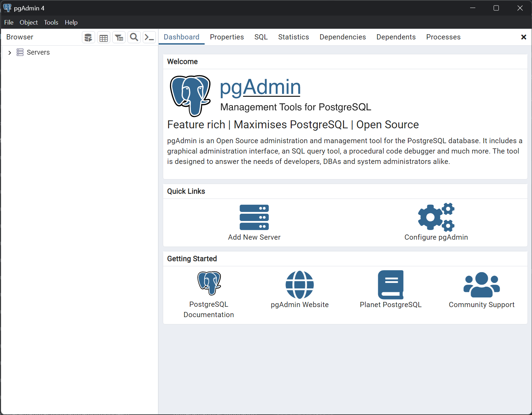Switch to the Dependencies tab
Viewport: 532px width, 415px height.
tap(342, 37)
